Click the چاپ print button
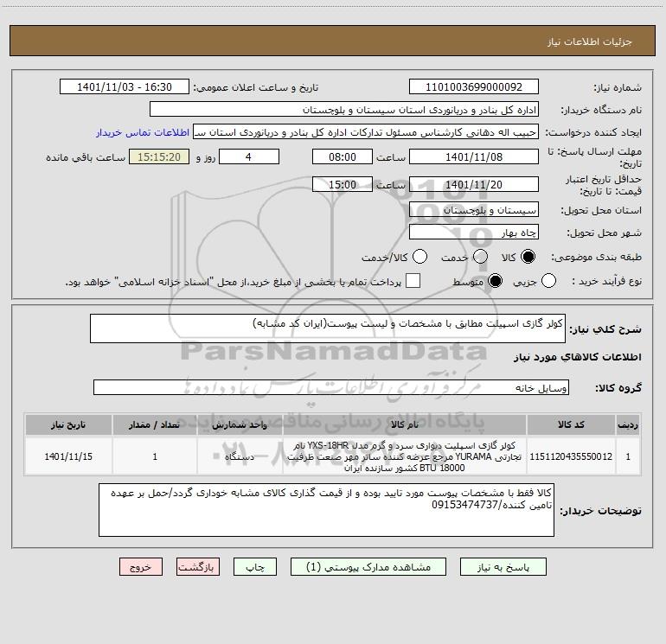Viewport: 666px width, 644px height. click(255, 567)
